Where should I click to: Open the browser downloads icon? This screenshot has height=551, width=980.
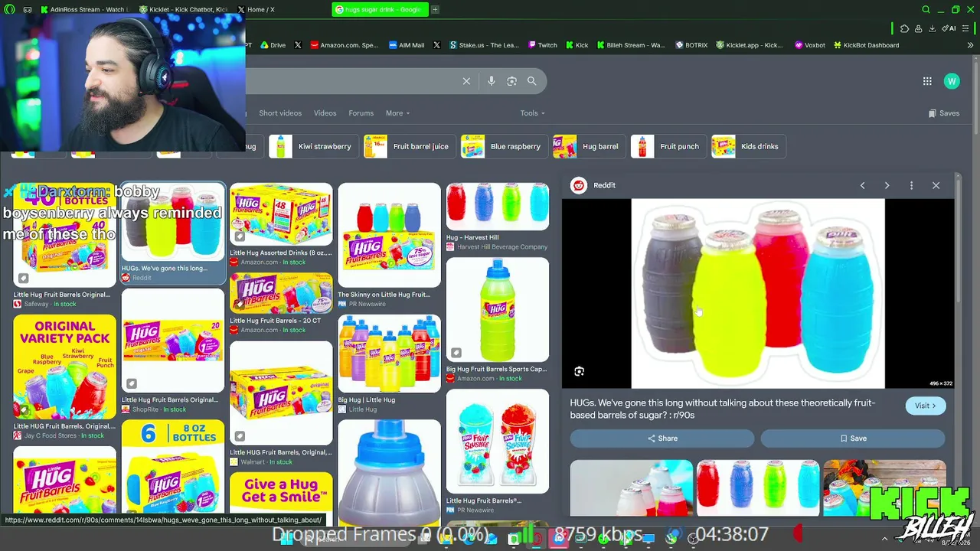932,28
